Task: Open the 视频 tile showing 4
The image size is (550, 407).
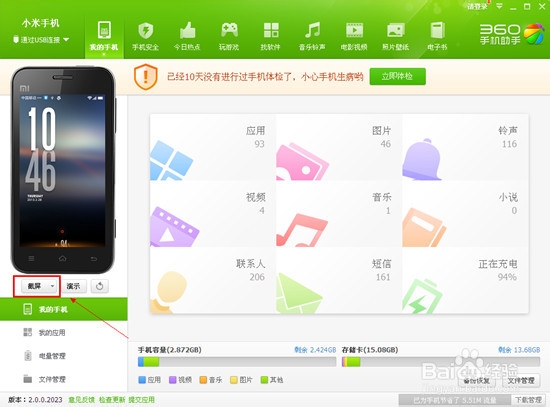Action: [x=213, y=214]
